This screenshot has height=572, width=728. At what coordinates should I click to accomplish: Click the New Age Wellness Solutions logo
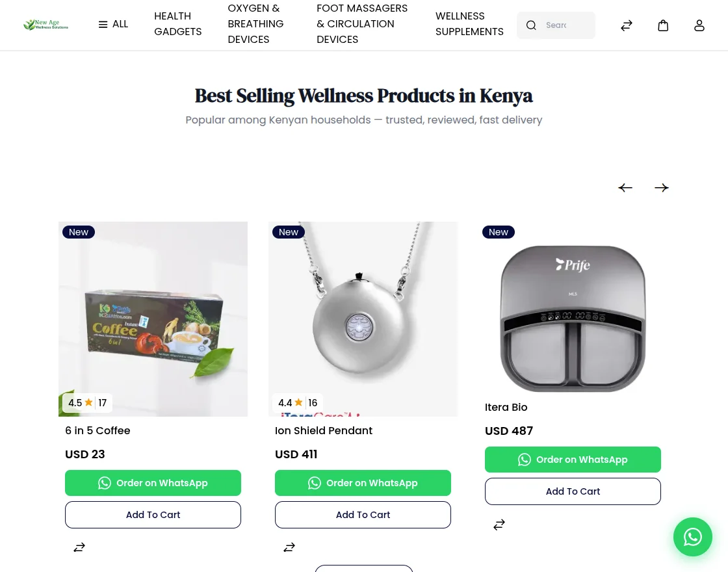coord(45,25)
